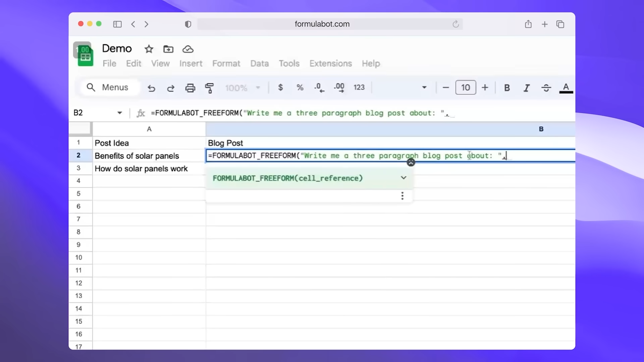Check the cloud save status
Image resolution: width=644 pixels, height=362 pixels.
(x=187, y=49)
